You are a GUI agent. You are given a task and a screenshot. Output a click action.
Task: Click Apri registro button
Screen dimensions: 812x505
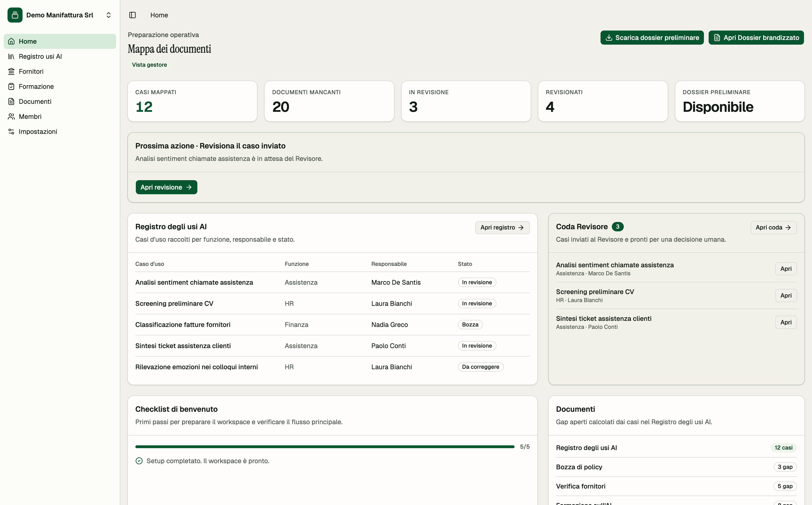click(502, 227)
